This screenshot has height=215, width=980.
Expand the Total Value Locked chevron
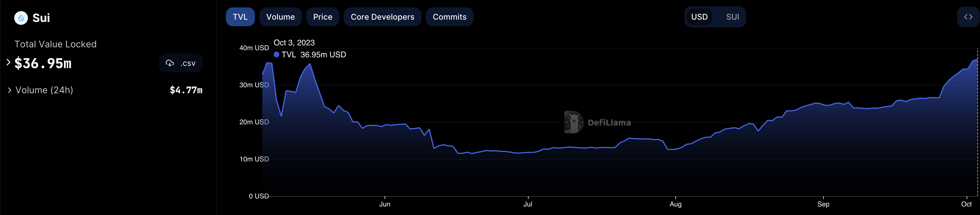(8, 62)
